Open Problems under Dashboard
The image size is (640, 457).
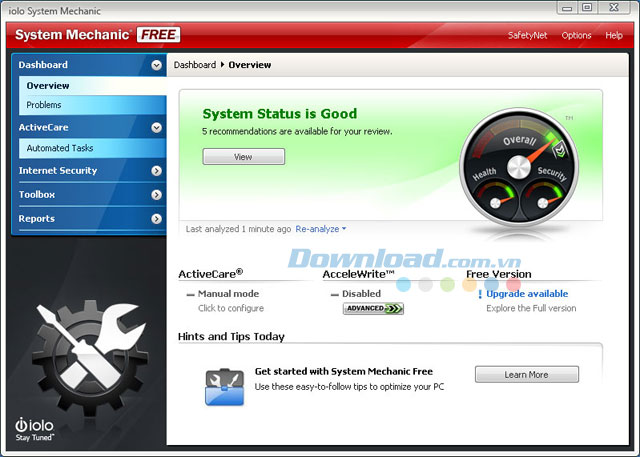pyautogui.click(x=93, y=105)
